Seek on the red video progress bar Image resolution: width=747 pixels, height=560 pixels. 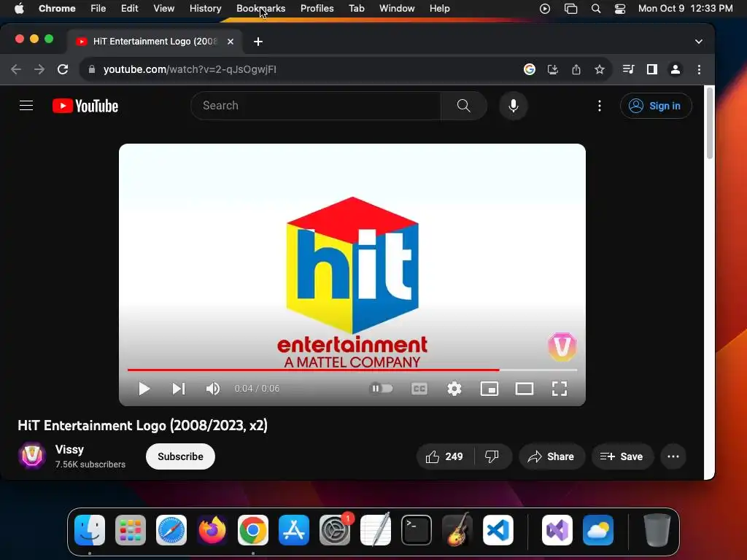tap(352, 370)
